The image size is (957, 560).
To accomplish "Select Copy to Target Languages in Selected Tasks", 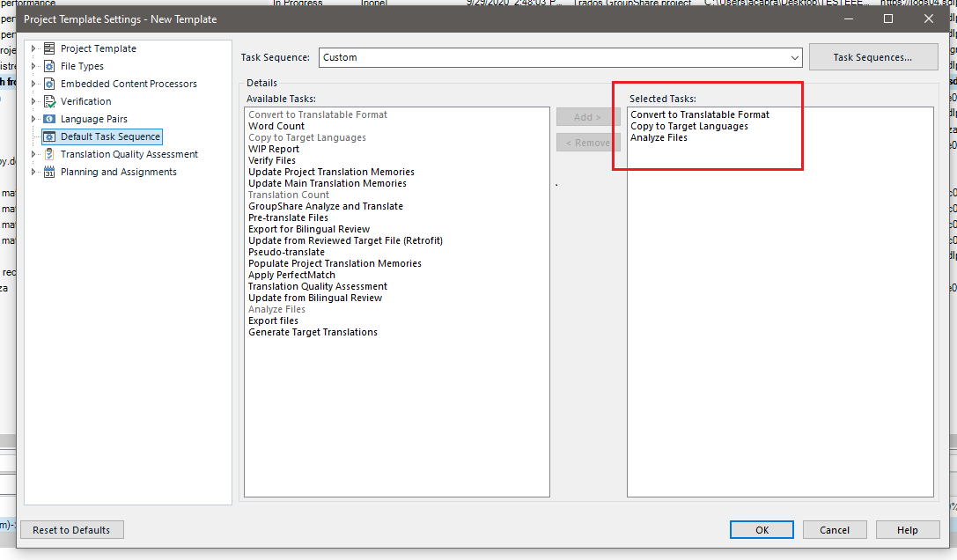I will (x=688, y=126).
